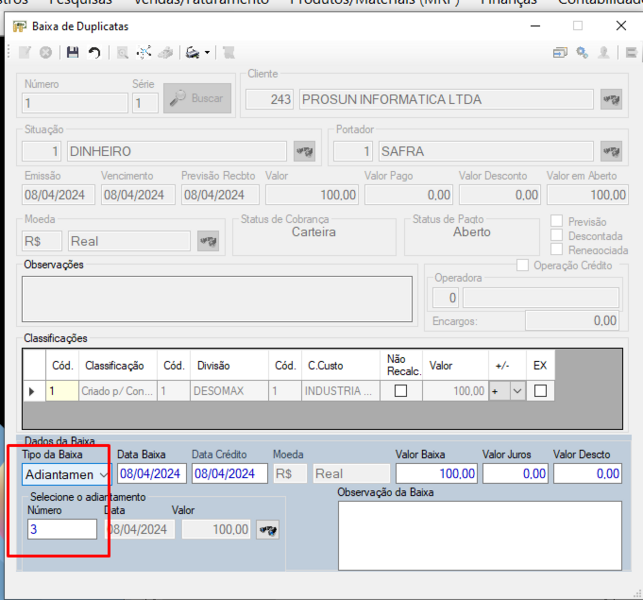The image size is (643, 600).
Task: Click the search magnifier toolbar icon
Action: pos(122,52)
